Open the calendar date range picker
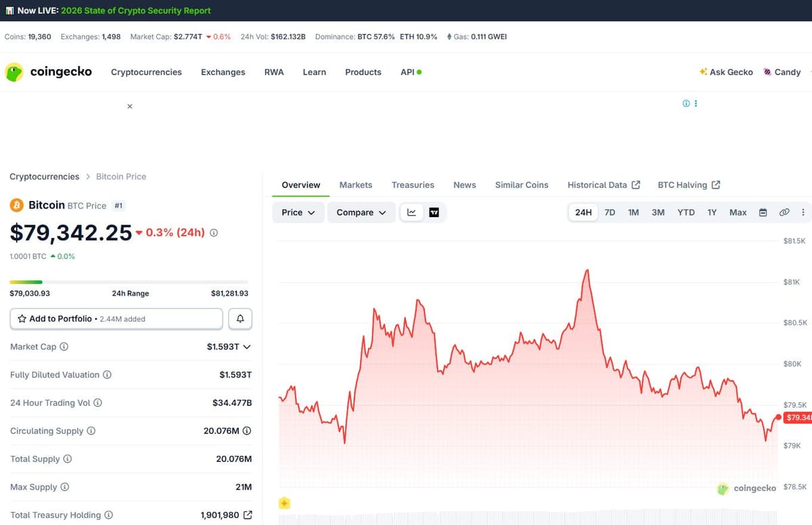Screen dimensions: 812x525 click(763, 212)
